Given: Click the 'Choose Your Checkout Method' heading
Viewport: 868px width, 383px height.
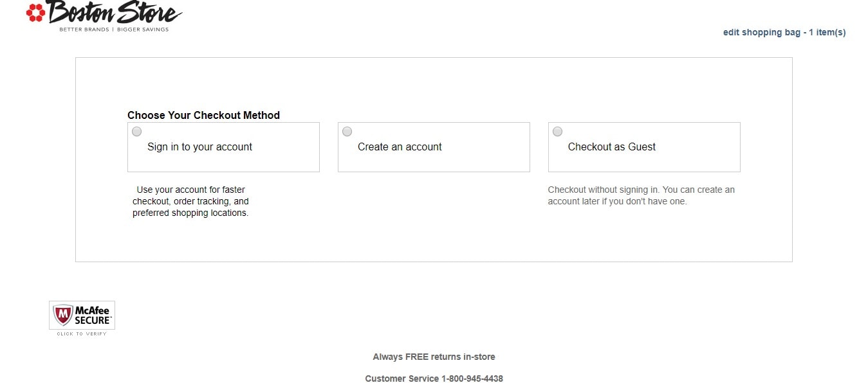Looking at the screenshot, I should coord(203,116).
